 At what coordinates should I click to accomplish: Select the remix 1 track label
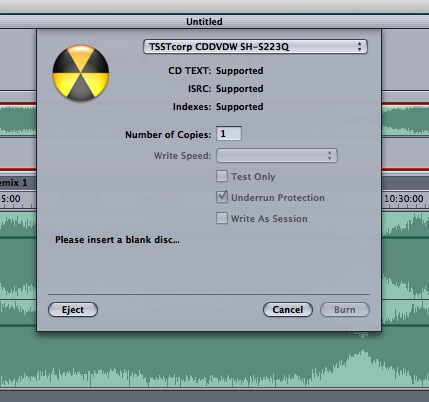click(x=14, y=183)
